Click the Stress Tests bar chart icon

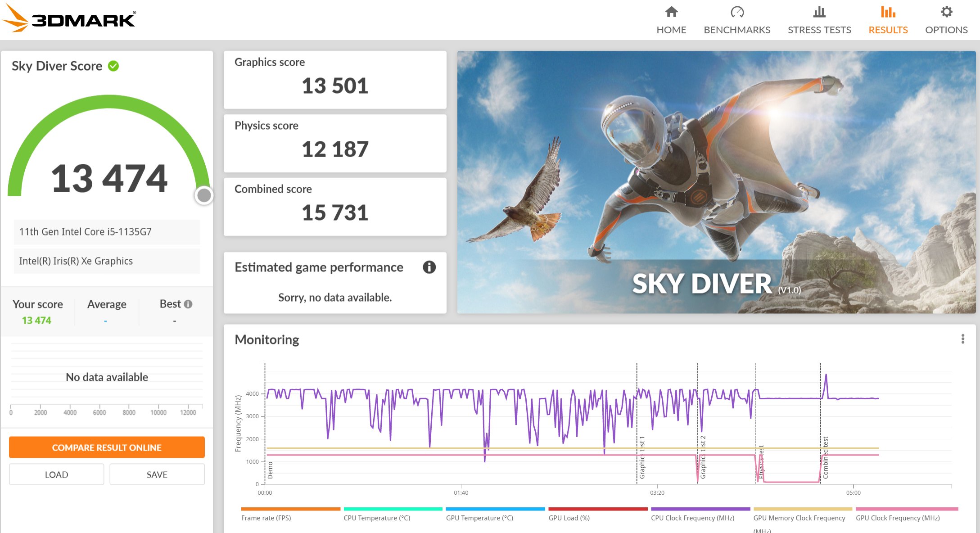(x=819, y=12)
